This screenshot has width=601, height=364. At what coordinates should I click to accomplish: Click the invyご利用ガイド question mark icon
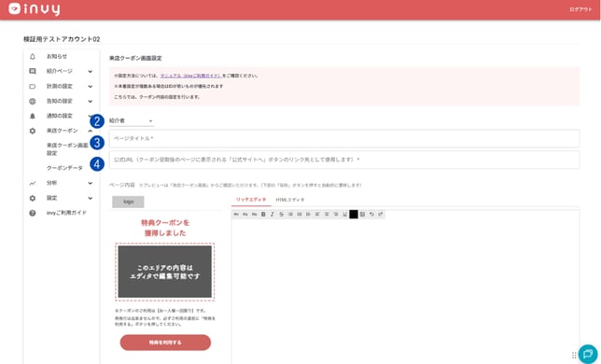pyautogui.click(x=33, y=213)
